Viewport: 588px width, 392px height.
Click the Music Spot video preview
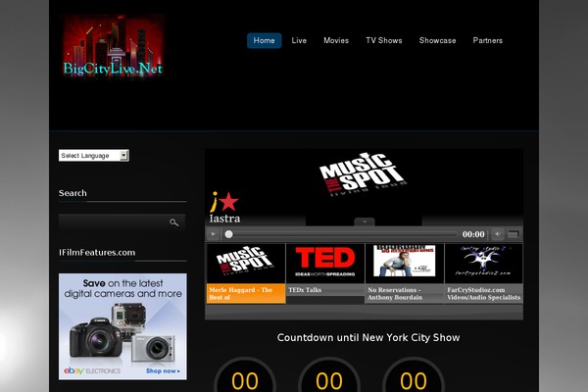(364, 187)
